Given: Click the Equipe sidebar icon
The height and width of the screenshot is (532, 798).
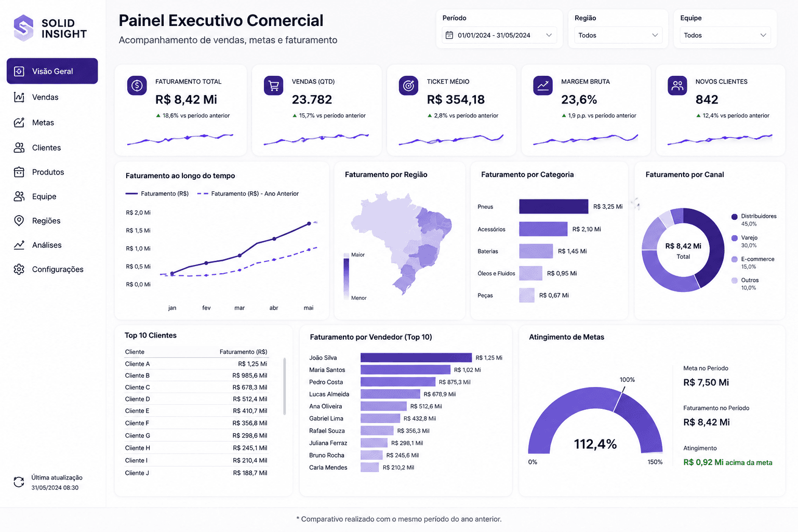Looking at the screenshot, I should [19, 196].
